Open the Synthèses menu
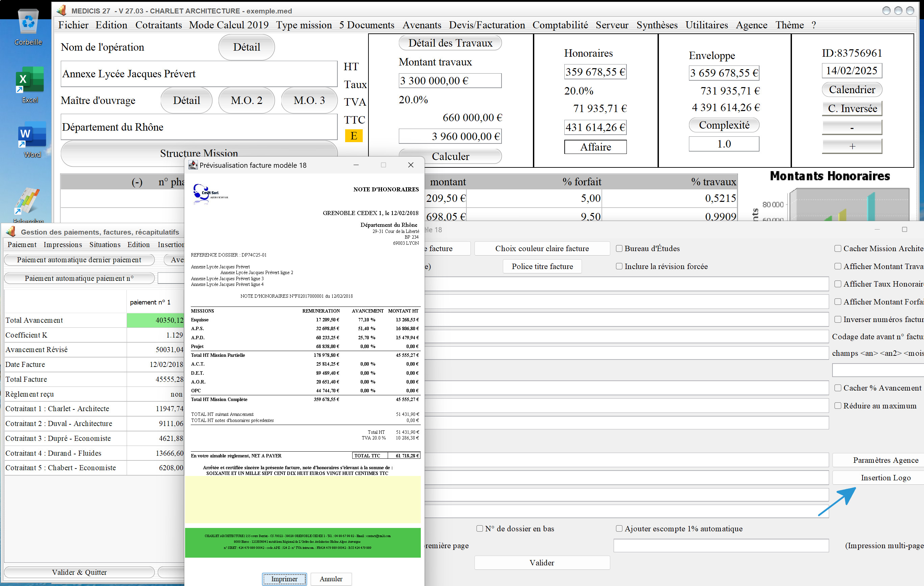This screenshot has width=924, height=586. [657, 25]
